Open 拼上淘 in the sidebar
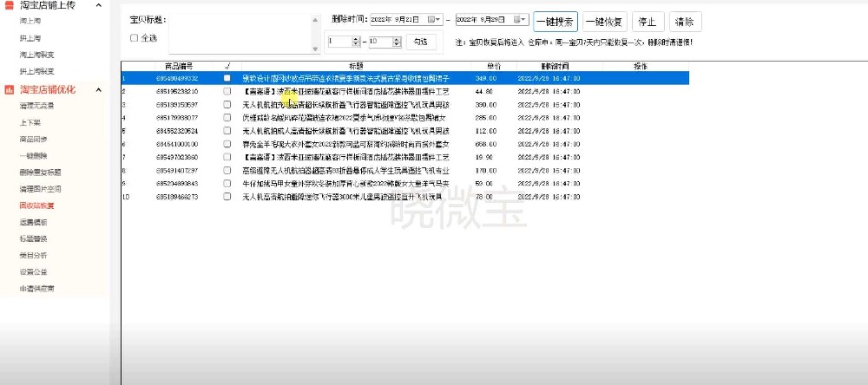This screenshot has height=385, width=868. click(30, 38)
